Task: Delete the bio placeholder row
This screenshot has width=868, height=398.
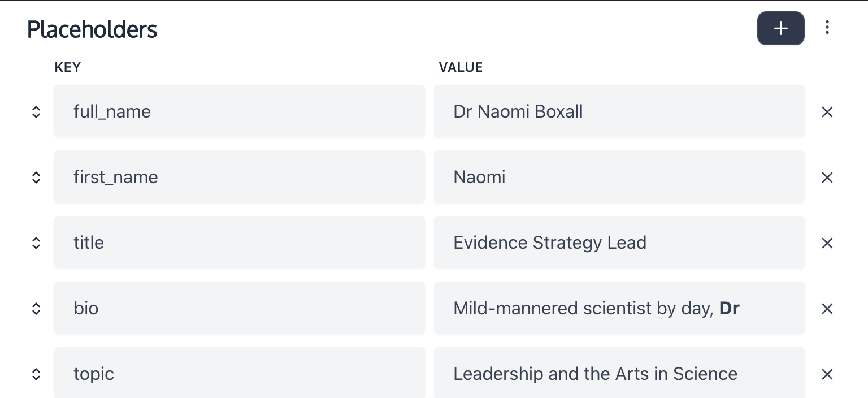Action: (x=827, y=309)
